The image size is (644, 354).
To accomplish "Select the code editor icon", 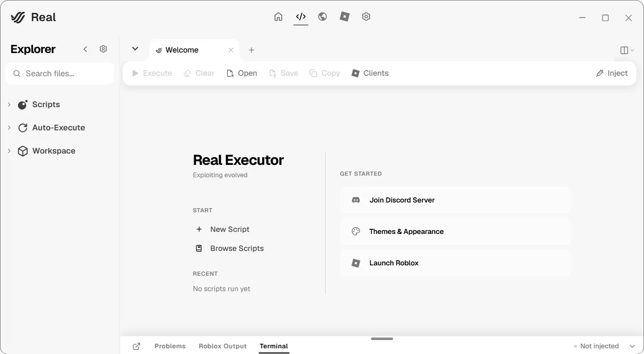I will (301, 16).
